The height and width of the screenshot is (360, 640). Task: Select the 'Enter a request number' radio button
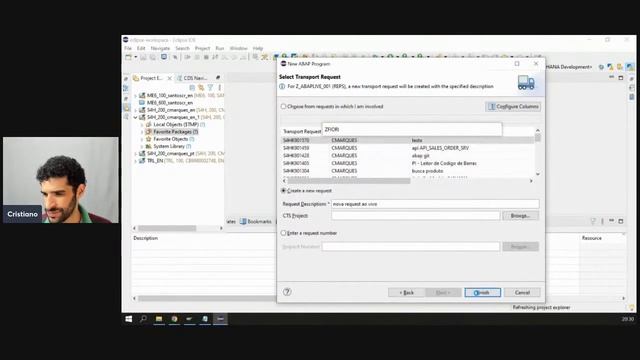click(283, 233)
